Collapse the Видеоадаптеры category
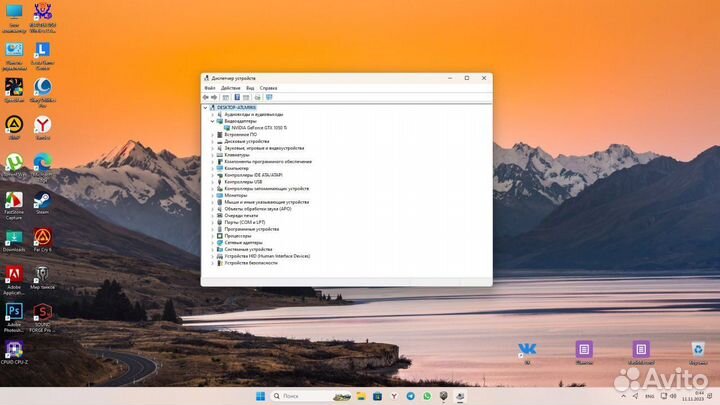This screenshot has width=720, height=405. [x=213, y=121]
